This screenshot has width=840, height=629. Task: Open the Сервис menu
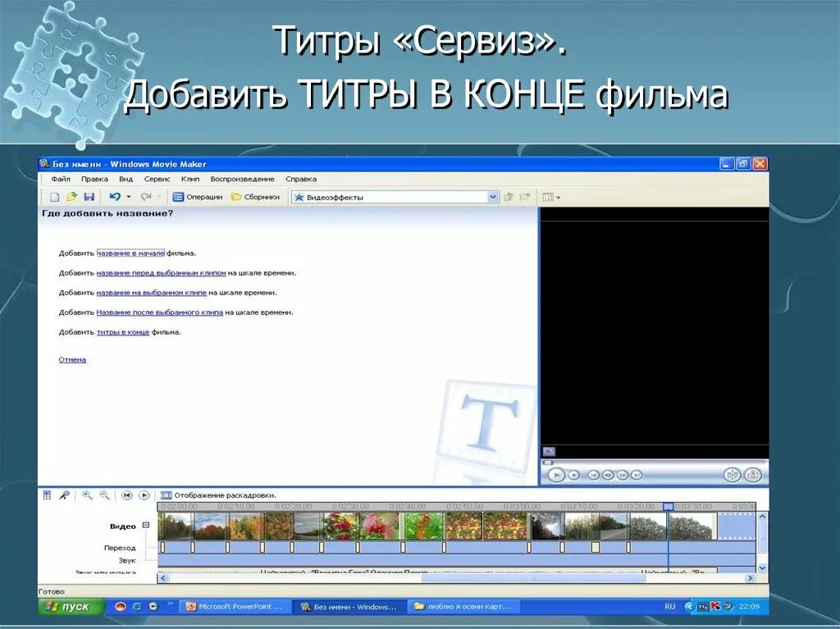(157, 179)
